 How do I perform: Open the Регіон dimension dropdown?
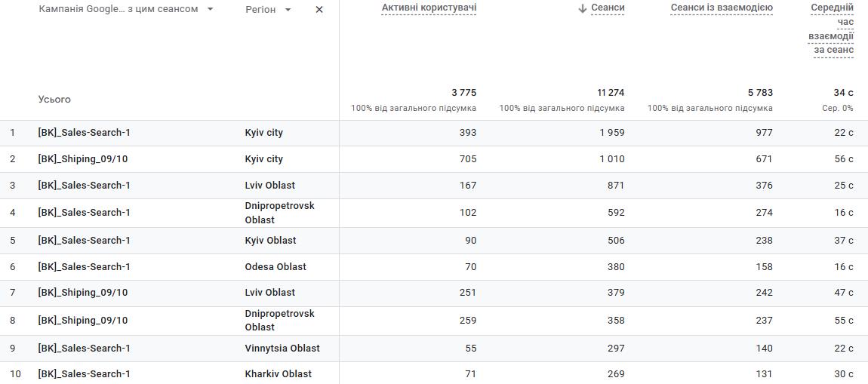click(x=288, y=10)
